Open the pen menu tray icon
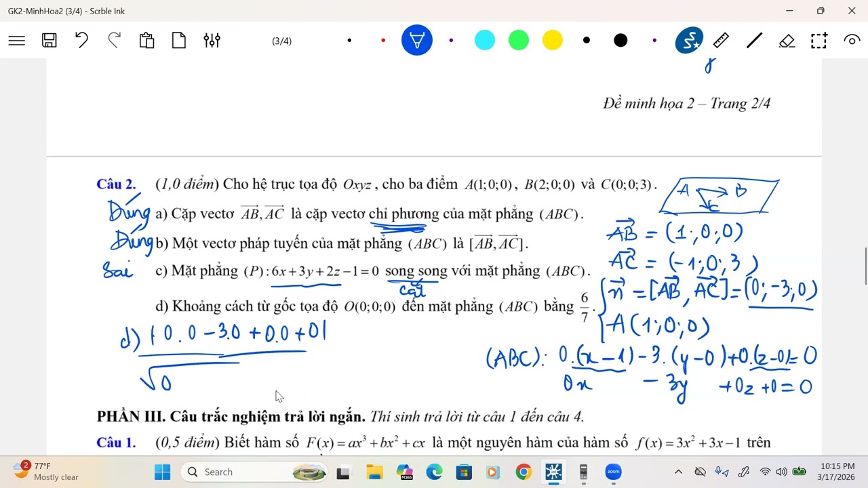The height and width of the screenshot is (488, 868). pos(744,472)
